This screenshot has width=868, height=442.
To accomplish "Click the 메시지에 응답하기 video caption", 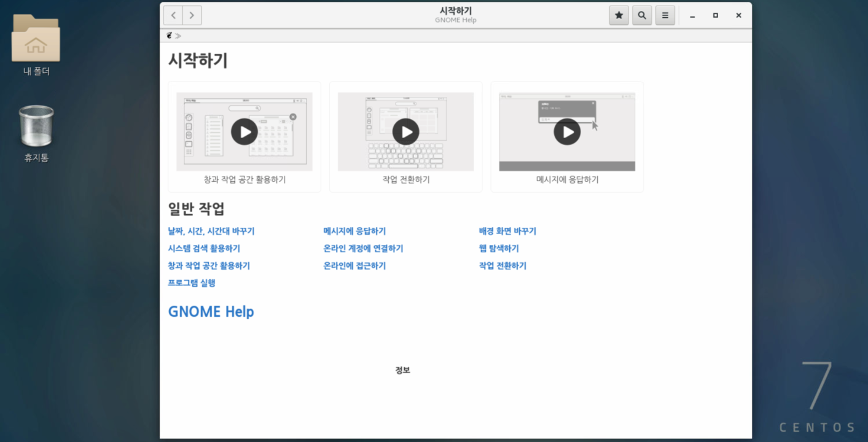I will coord(567,180).
